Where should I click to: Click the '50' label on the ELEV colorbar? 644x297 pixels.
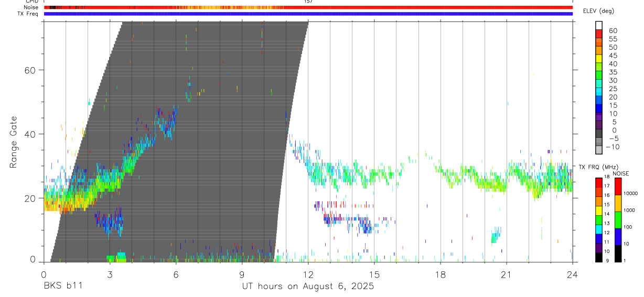pyautogui.click(x=613, y=48)
